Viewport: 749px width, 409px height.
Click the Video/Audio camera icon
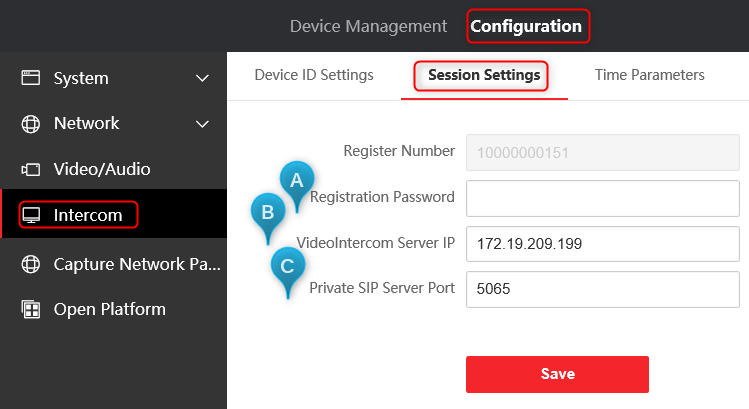click(31, 170)
